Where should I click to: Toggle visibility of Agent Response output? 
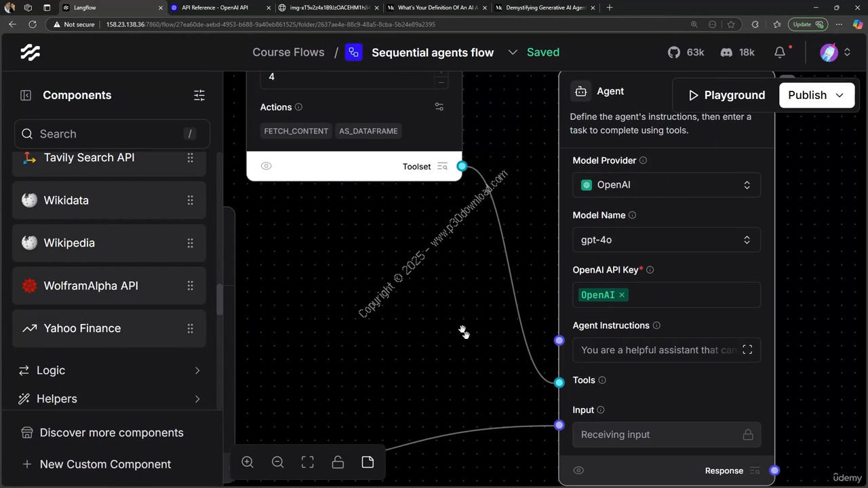[x=578, y=470]
